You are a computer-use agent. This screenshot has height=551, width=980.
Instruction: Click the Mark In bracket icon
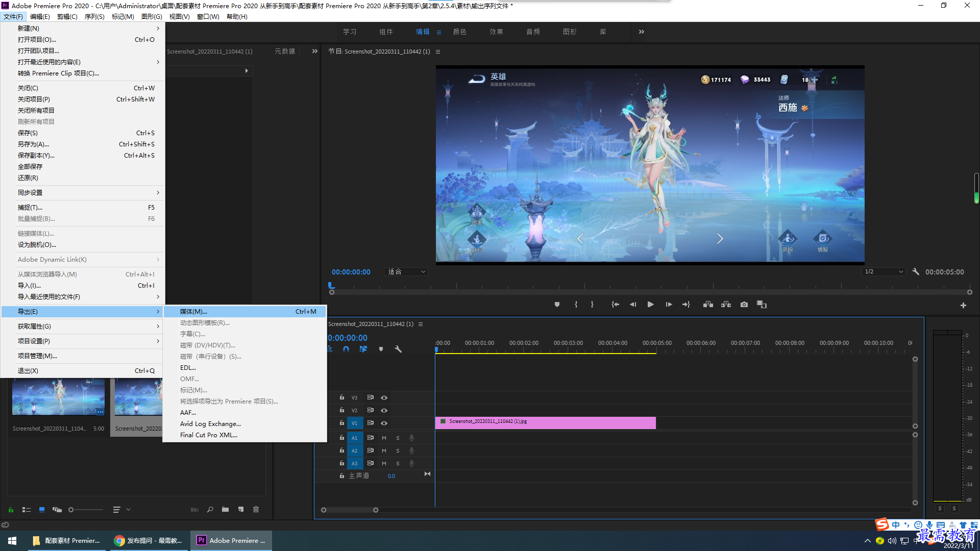[576, 305]
